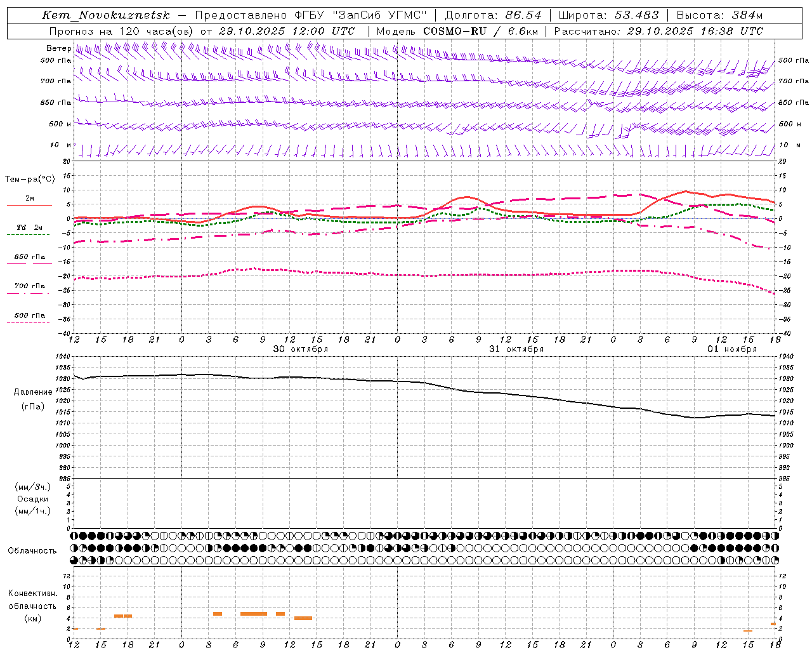Click the left '10 м' wind level label
812x650 pixels.
coord(60,145)
